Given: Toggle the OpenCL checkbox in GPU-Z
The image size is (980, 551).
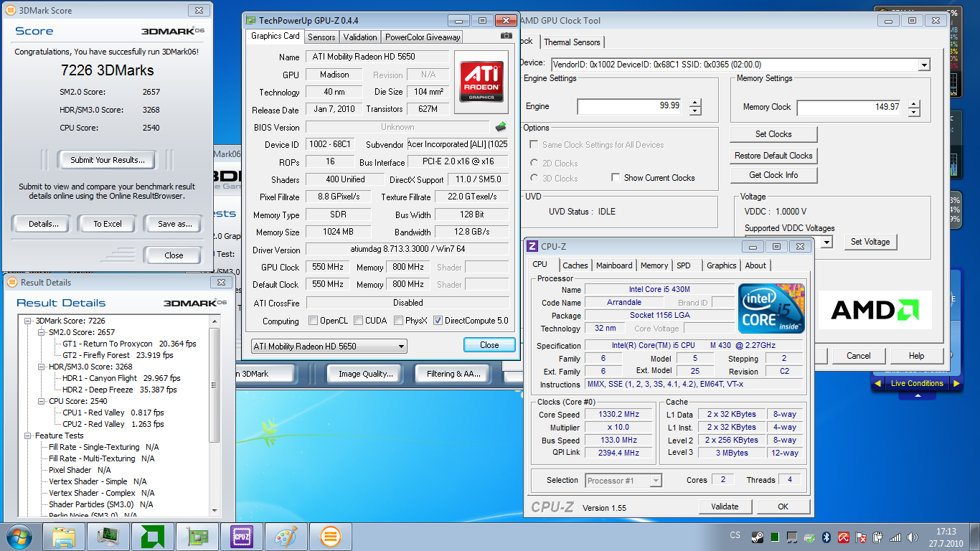Looking at the screenshot, I should click(313, 321).
